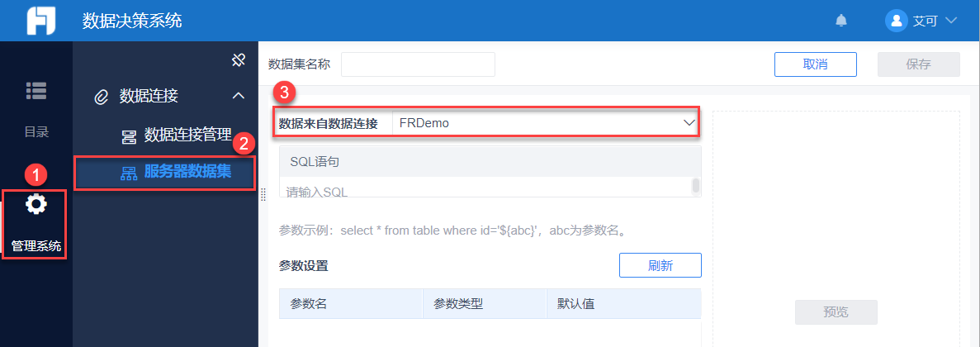Screen dimensions: 980x347
Task: Click the 数据连接 paperclip icon
Action: click(102, 97)
